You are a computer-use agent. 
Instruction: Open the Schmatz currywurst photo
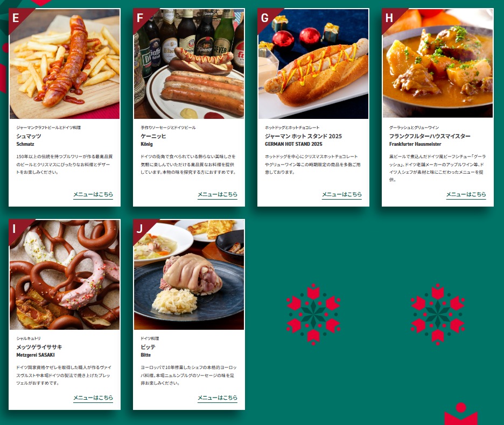pyautogui.click(x=65, y=64)
